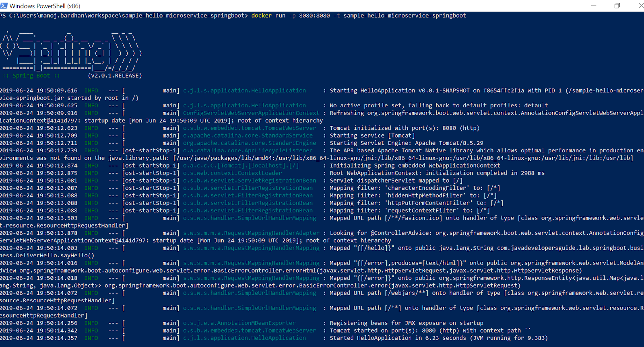Click 'Mapped URL path [/**/favicon.ico]' message

386,218
